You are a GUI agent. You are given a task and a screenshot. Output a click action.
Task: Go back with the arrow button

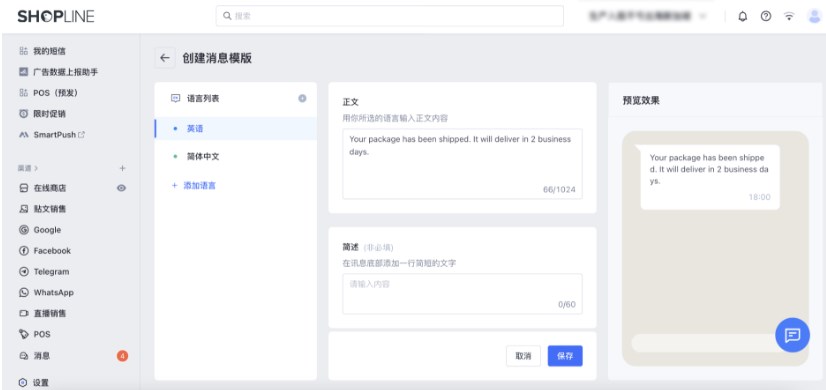[165, 58]
